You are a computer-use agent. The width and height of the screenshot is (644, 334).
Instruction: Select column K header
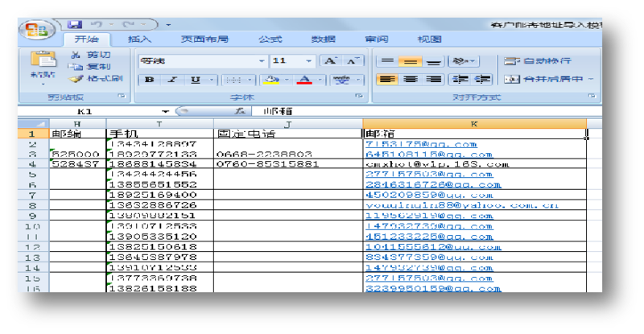(474, 124)
